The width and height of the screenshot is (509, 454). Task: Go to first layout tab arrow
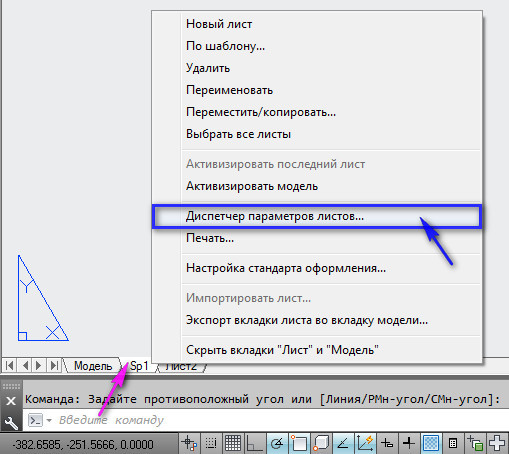[10, 366]
